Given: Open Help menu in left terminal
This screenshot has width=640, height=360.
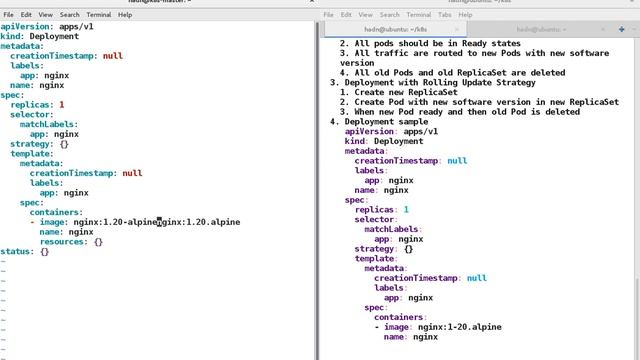Looking at the screenshot, I should [125, 15].
